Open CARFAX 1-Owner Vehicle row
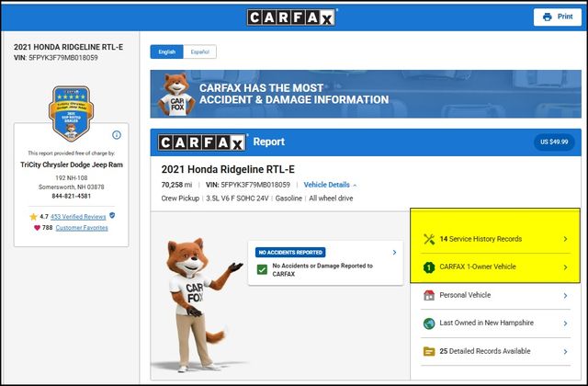The width and height of the screenshot is (588, 386). pos(495,267)
